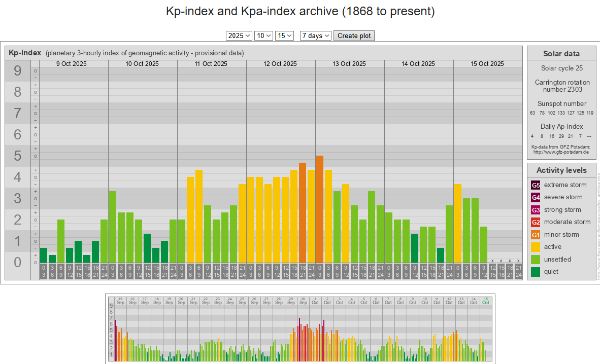The height and width of the screenshot is (364, 600).
Task: Click the Create plot button
Action: click(354, 35)
